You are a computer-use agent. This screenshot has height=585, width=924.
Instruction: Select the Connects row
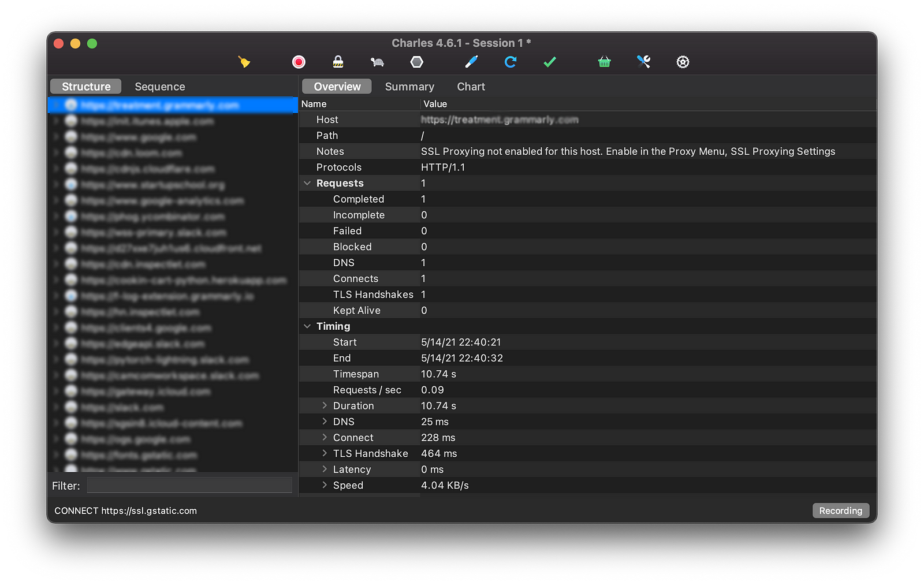click(587, 278)
